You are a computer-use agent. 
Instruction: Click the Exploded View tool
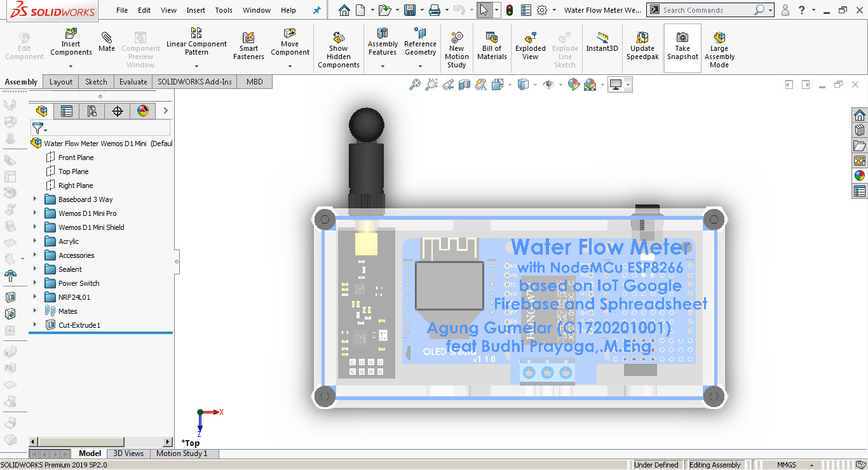531,46
